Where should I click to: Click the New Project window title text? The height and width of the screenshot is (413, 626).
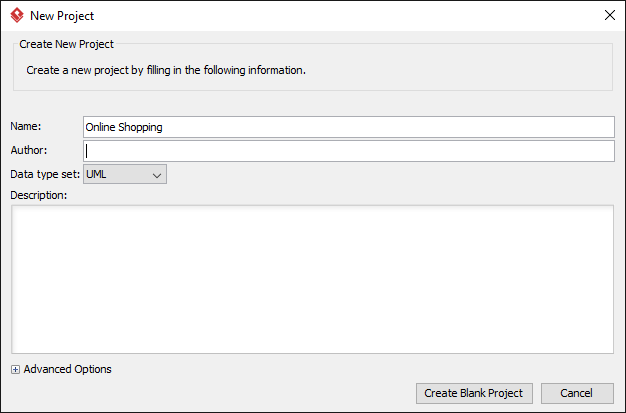click(62, 16)
